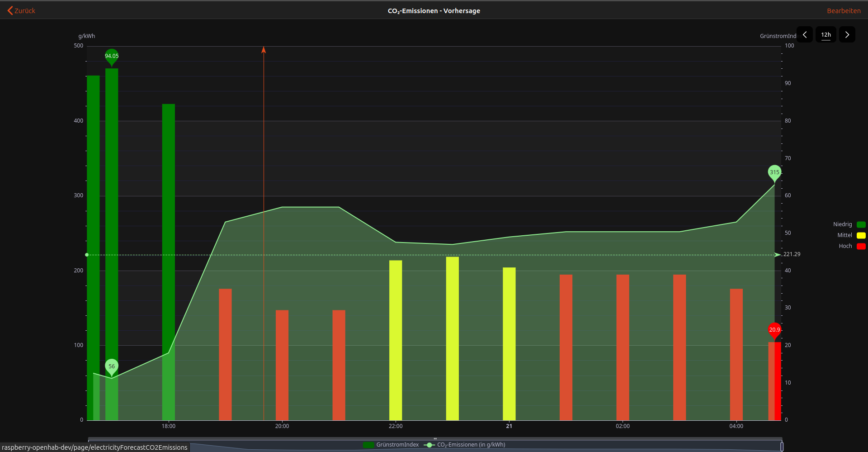868x452 pixels.
Task: Go to the next time period
Action: click(847, 35)
